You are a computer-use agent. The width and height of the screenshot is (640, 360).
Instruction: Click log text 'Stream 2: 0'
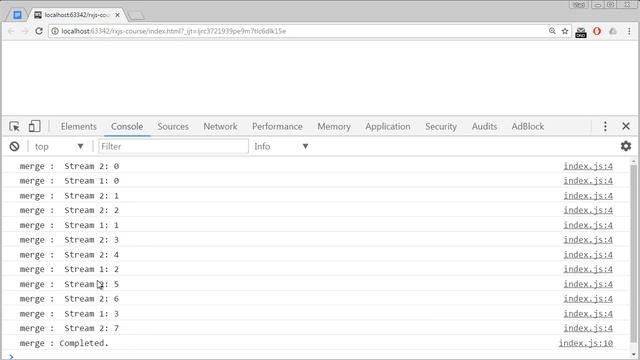[x=91, y=166]
